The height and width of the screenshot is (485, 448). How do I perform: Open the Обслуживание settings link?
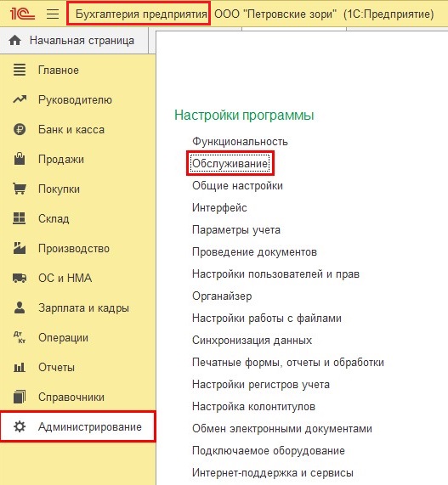(230, 163)
